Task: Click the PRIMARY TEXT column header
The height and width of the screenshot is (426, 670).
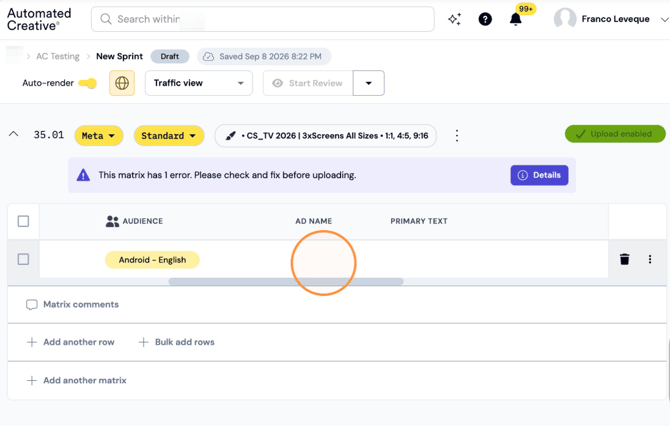Action: (419, 221)
